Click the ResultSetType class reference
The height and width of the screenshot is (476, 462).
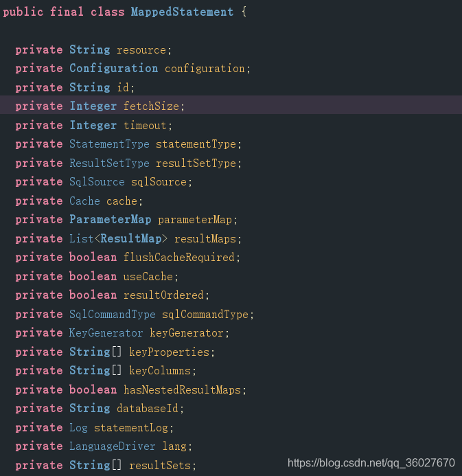[109, 163]
